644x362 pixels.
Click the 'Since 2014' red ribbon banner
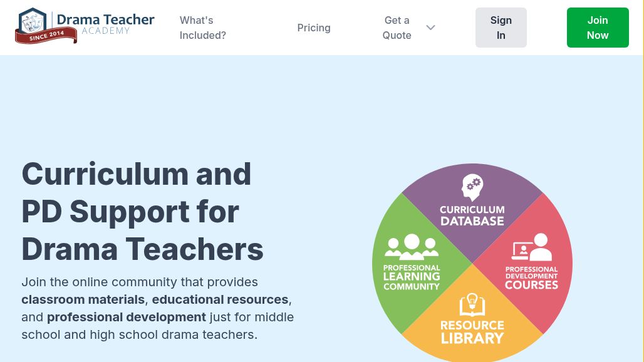(x=47, y=36)
